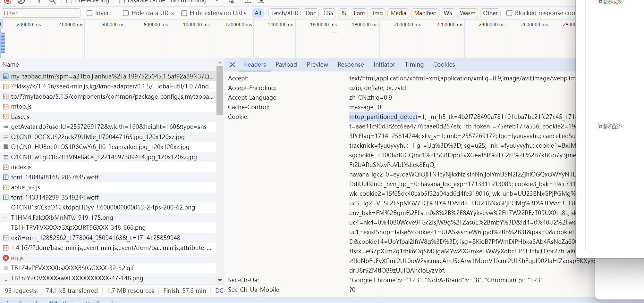Click the request list scroll-down arrow
This screenshot has height=303, width=644.
click(x=220, y=280)
